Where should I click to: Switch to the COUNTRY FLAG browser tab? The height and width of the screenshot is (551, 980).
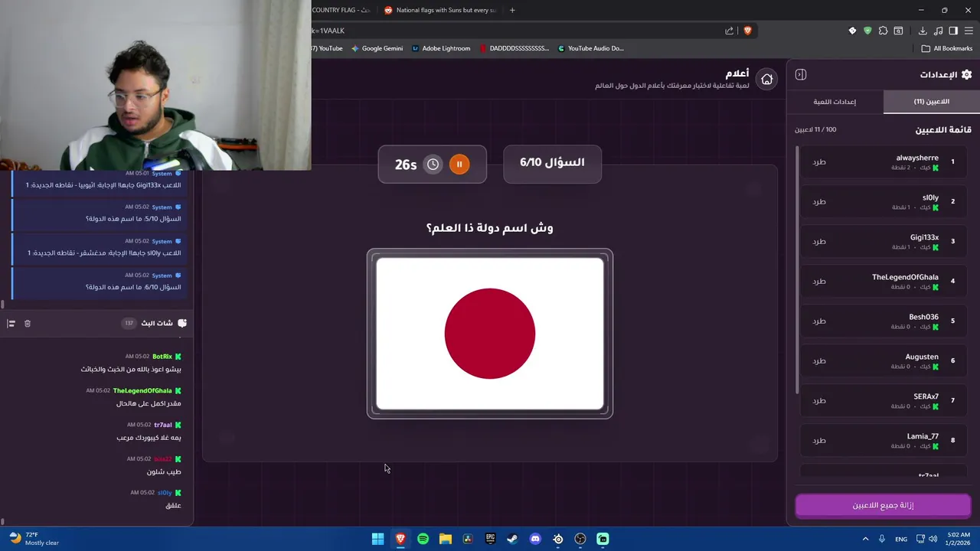(x=342, y=10)
